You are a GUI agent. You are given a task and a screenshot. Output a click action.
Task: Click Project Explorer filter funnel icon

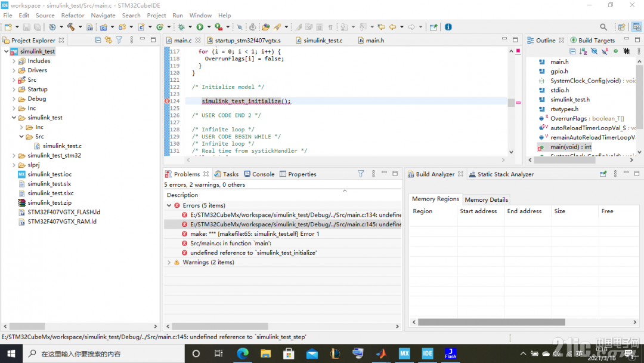[x=119, y=40]
